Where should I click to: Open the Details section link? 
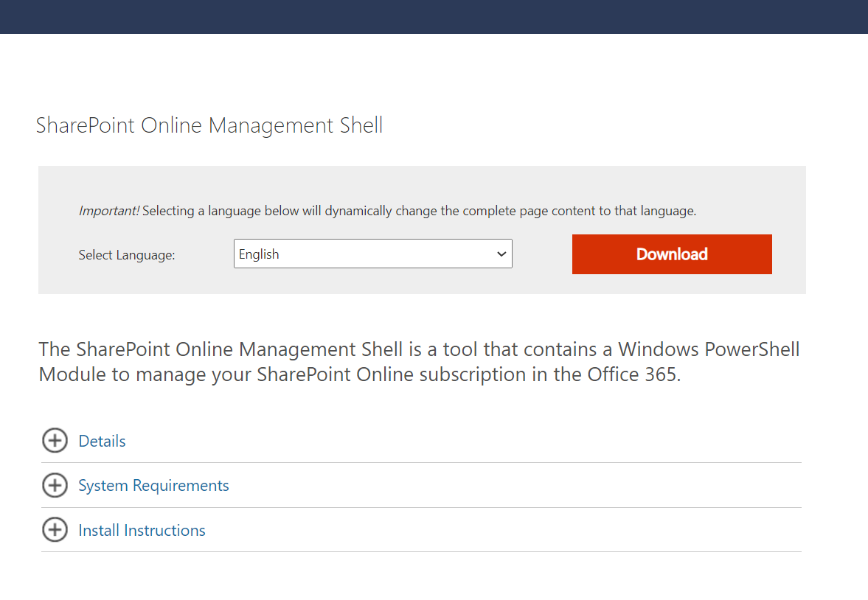[103, 441]
